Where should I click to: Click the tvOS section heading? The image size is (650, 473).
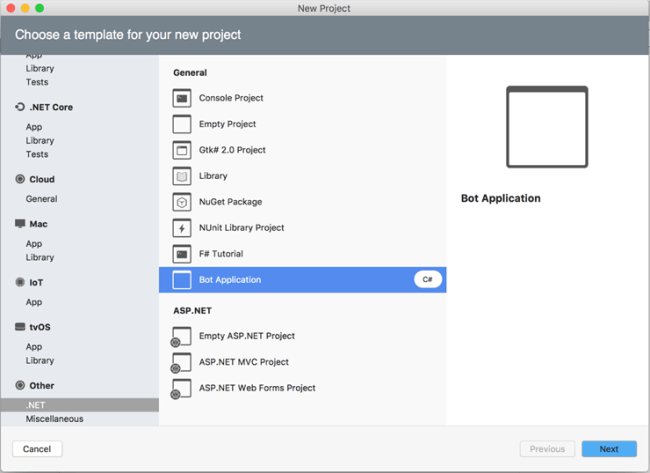[x=40, y=327]
